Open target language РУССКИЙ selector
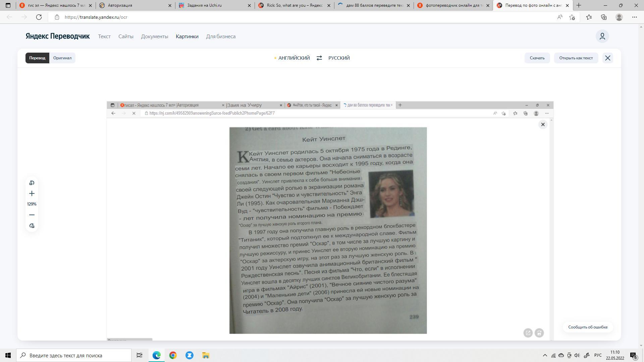Viewport: 644px width, 362px height. click(339, 58)
